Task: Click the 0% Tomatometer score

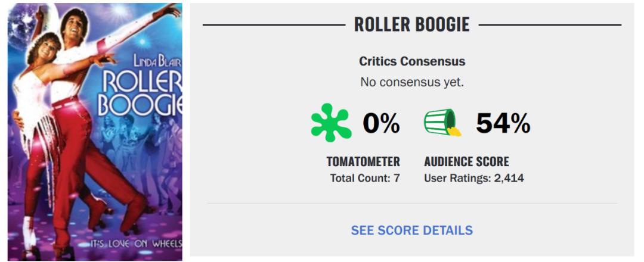Action: [x=381, y=123]
